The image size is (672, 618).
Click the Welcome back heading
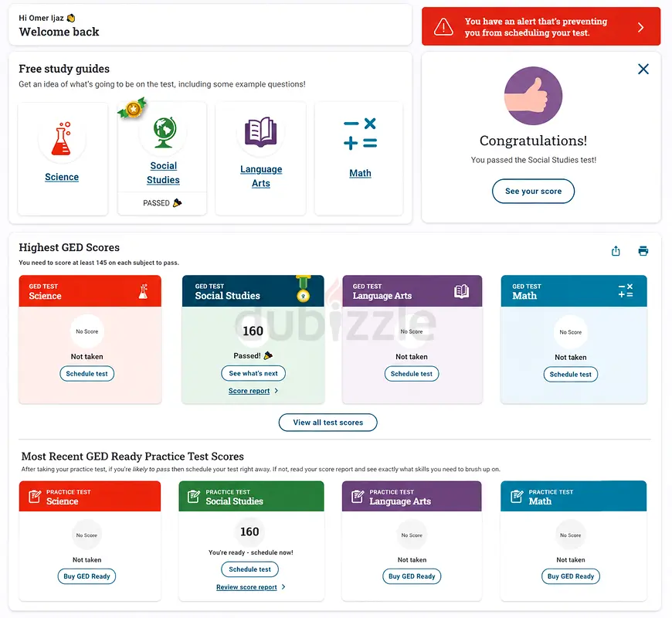coord(59,32)
